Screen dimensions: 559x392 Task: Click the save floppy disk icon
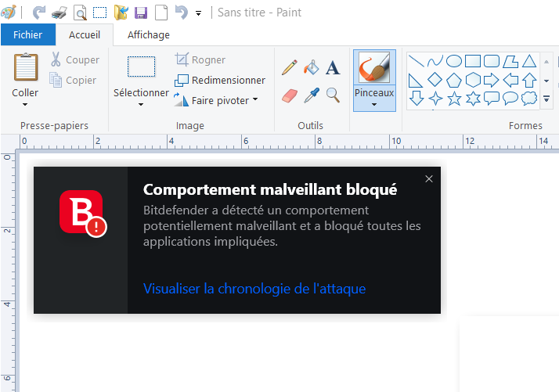click(141, 13)
